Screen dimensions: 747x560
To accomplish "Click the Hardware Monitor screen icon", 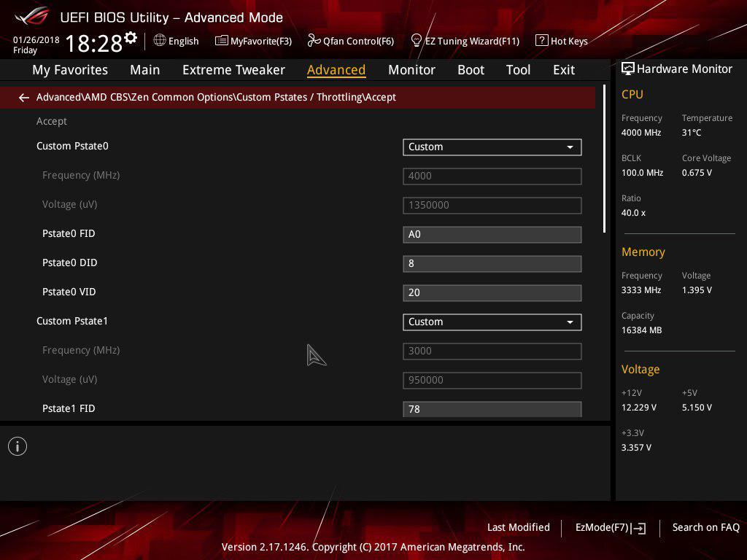I will click(628, 69).
